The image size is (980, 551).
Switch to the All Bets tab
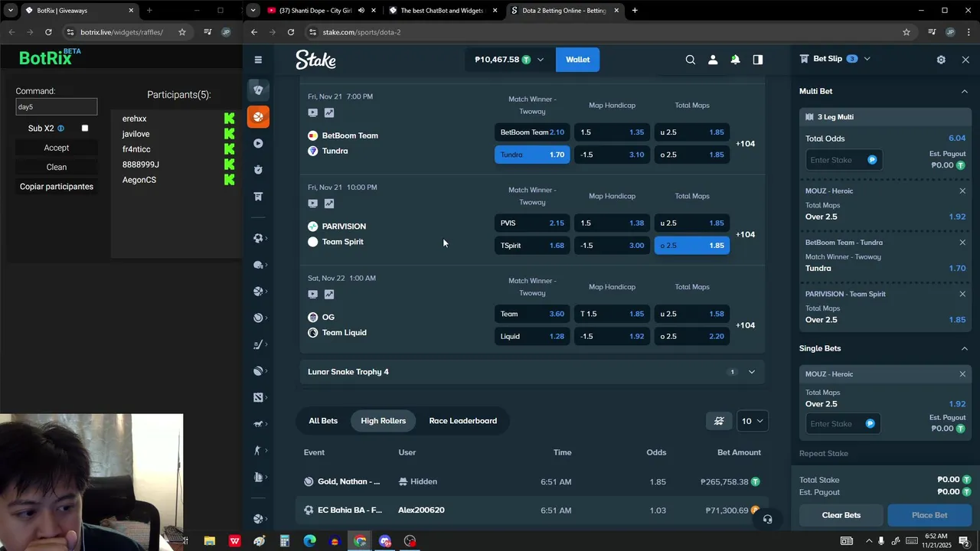[x=323, y=421]
